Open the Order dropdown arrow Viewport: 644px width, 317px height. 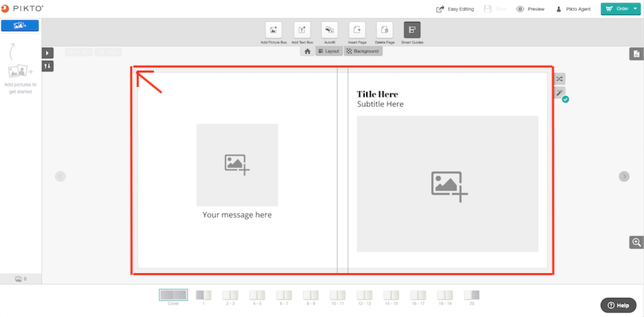click(x=635, y=9)
